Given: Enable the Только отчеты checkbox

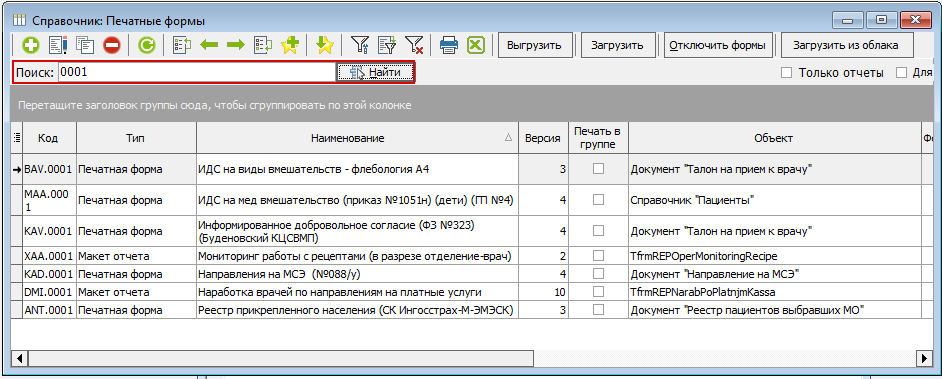Looking at the screenshot, I should tap(786, 73).
